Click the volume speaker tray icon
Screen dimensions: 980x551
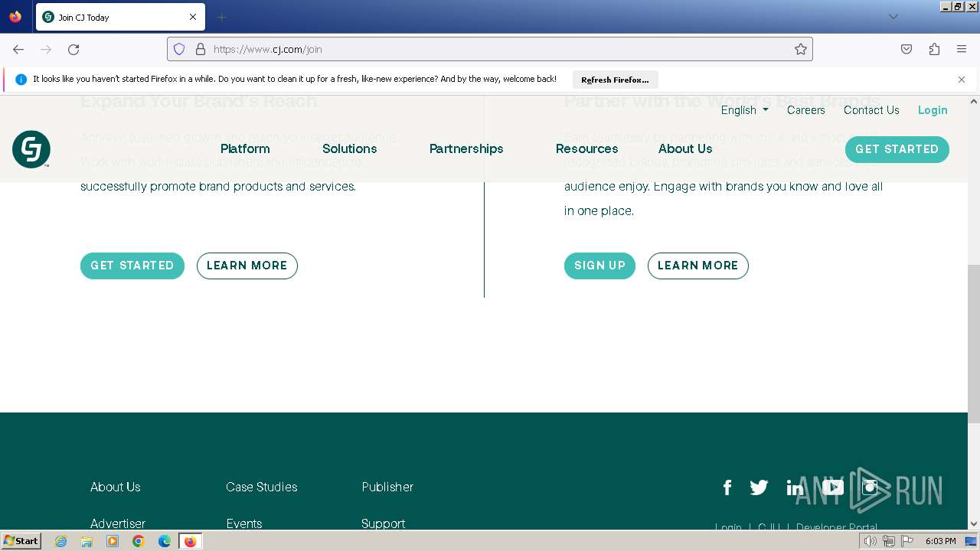point(871,541)
